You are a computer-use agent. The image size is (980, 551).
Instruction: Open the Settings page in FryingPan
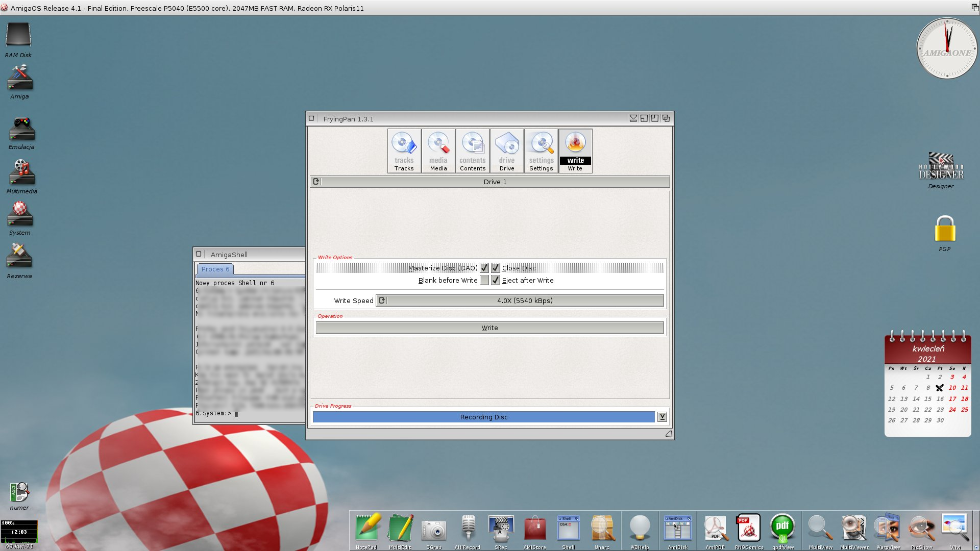point(541,151)
